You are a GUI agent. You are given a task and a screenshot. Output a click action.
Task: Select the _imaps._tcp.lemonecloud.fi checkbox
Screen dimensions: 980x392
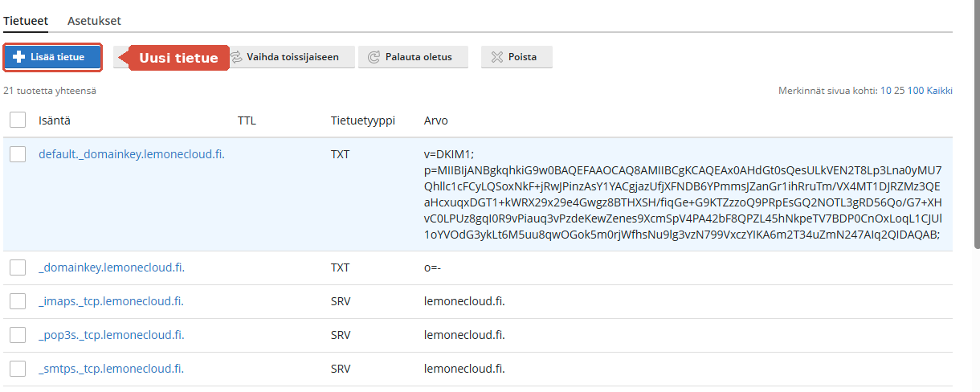click(x=18, y=301)
